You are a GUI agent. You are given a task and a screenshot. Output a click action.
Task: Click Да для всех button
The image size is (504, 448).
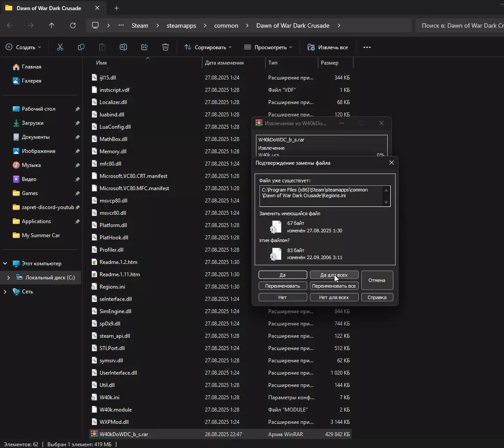(334, 275)
